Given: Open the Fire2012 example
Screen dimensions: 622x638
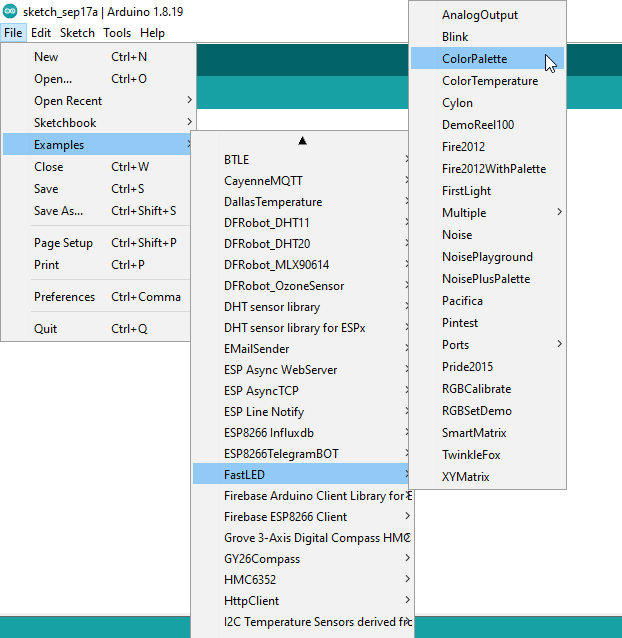Looking at the screenshot, I should [x=487, y=146].
